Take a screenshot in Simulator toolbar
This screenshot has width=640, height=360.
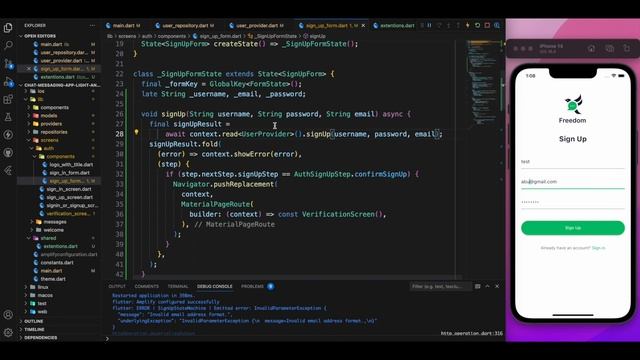point(609,49)
